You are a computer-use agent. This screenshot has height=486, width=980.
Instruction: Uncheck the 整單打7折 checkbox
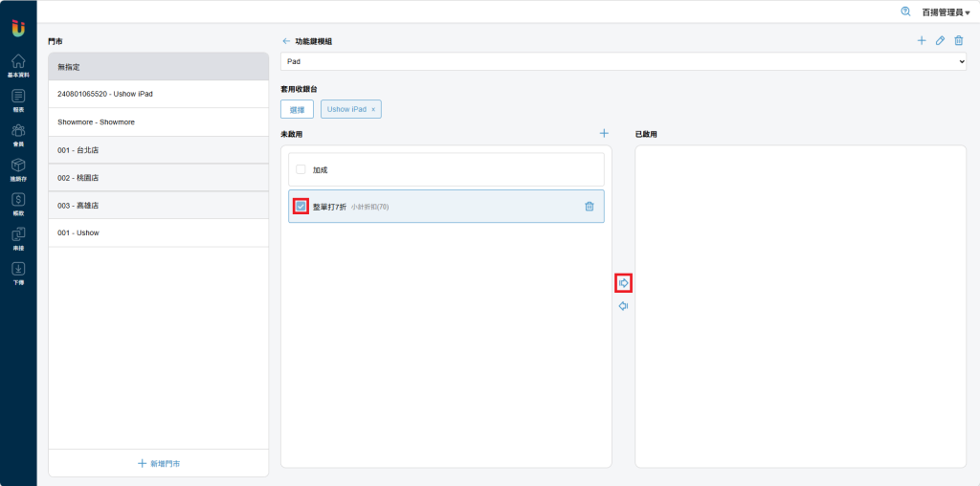pos(301,207)
